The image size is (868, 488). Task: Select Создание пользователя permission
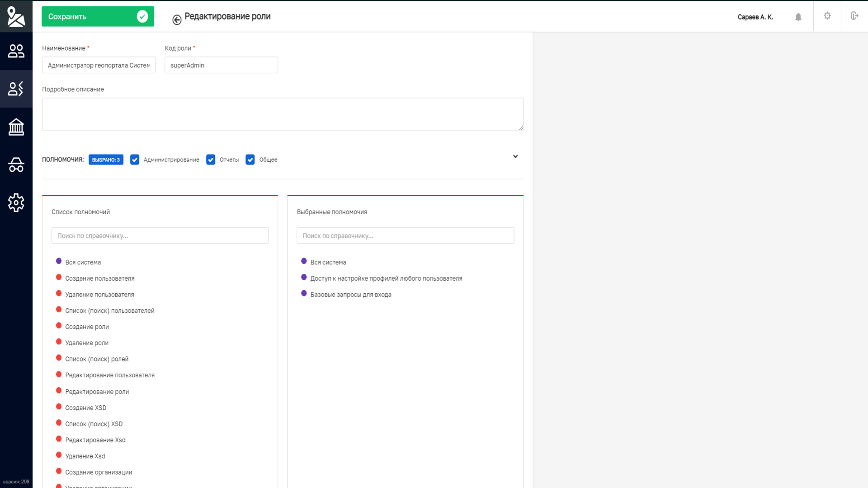[x=100, y=278]
